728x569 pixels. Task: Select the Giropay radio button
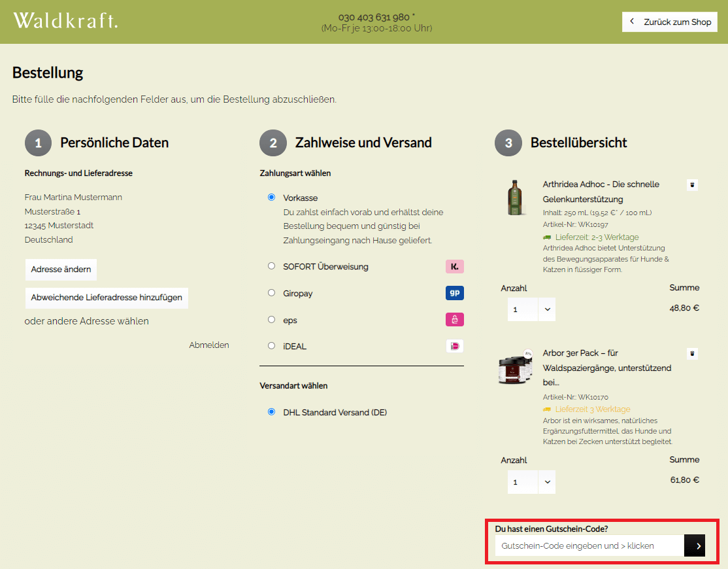point(272,292)
